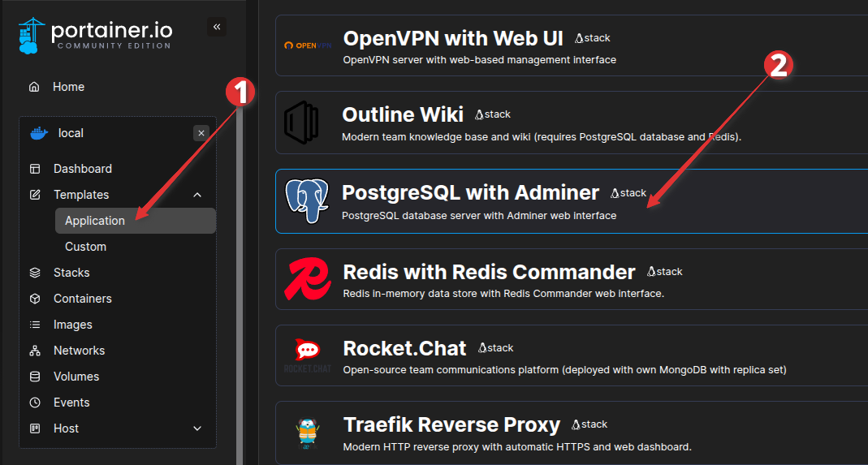Open the Rocket.Chat template
Viewport: 868px width, 465px height.
point(404,348)
